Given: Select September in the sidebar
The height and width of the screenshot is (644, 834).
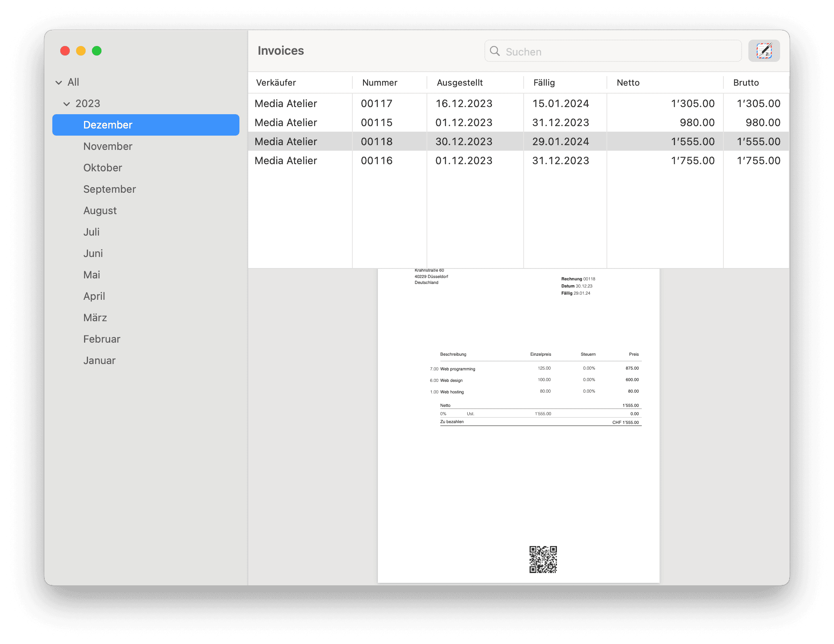Looking at the screenshot, I should coord(109,189).
